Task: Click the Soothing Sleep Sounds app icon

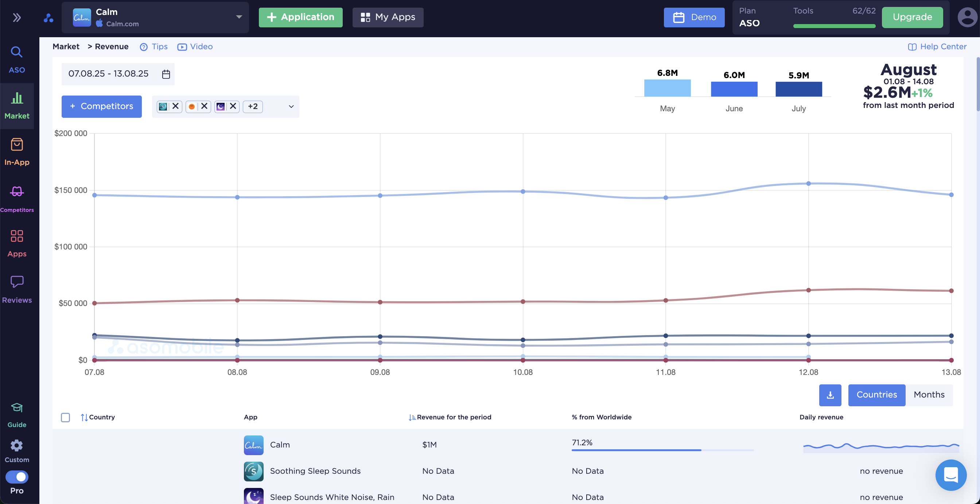Action: (x=253, y=471)
